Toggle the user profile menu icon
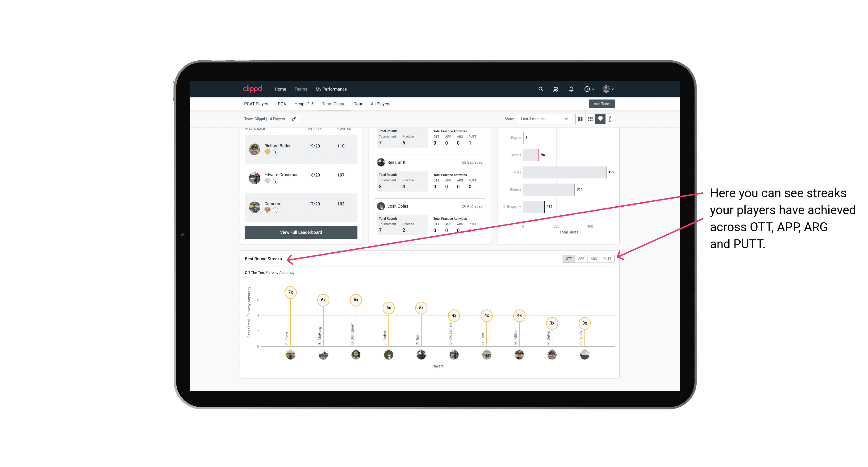868x467 pixels. tap(608, 89)
